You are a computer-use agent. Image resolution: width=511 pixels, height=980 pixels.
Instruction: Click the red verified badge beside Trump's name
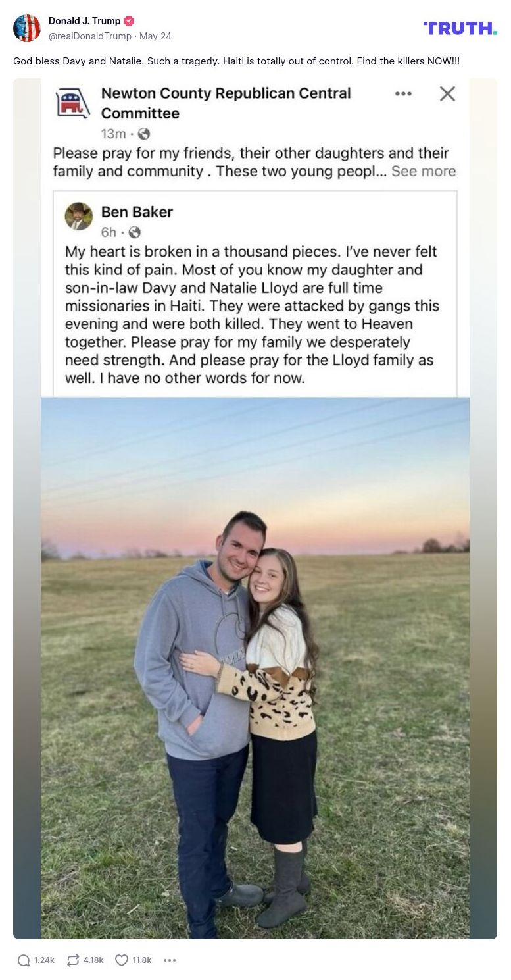(129, 21)
